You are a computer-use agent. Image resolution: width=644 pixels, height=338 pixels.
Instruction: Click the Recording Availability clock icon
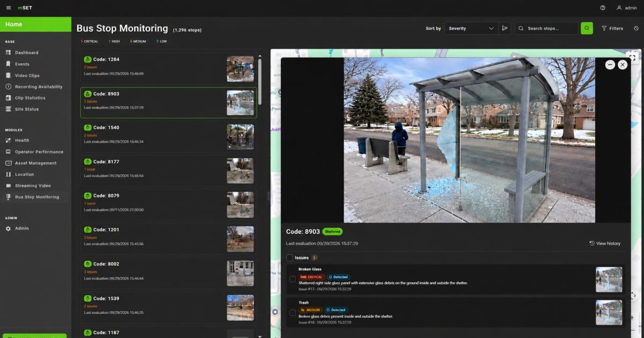[x=9, y=86]
